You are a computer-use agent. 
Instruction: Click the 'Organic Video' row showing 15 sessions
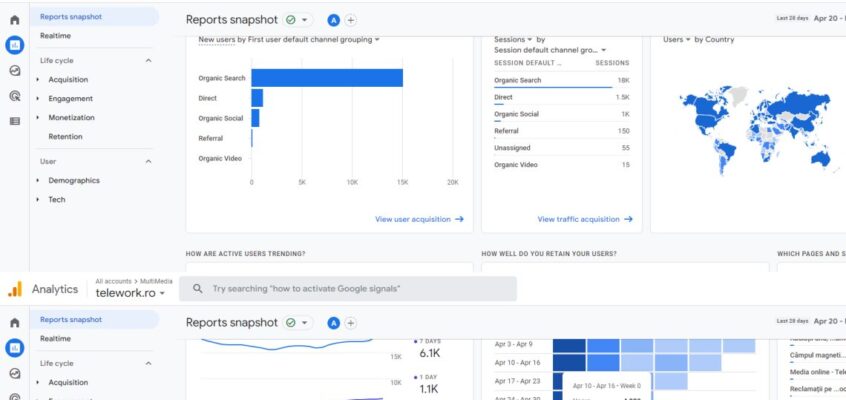[x=562, y=165]
